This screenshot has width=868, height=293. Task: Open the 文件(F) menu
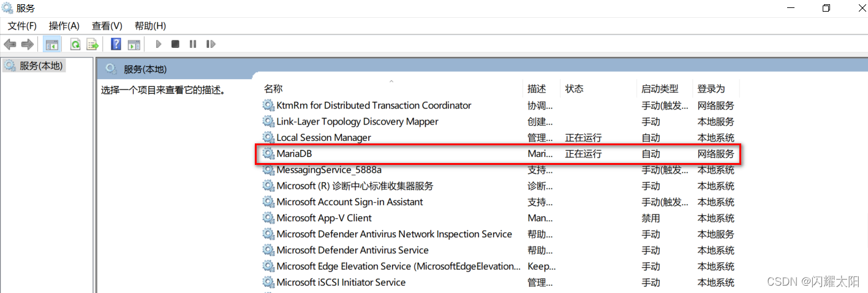pos(22,26)
